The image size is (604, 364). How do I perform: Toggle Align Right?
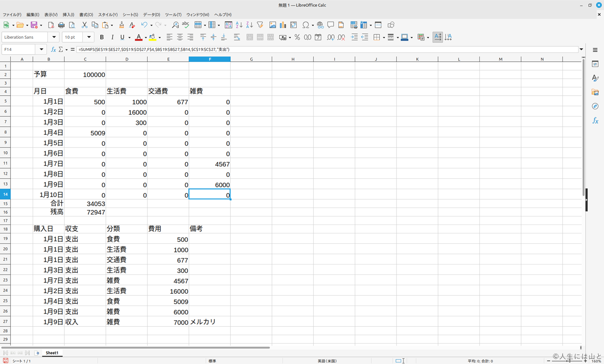(190, 37)
